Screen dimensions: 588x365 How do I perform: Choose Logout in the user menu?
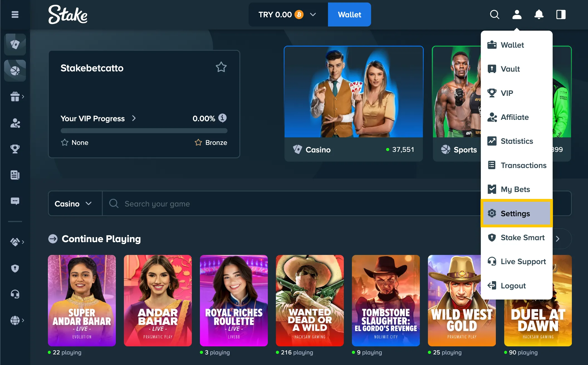[x=513, y=286]
